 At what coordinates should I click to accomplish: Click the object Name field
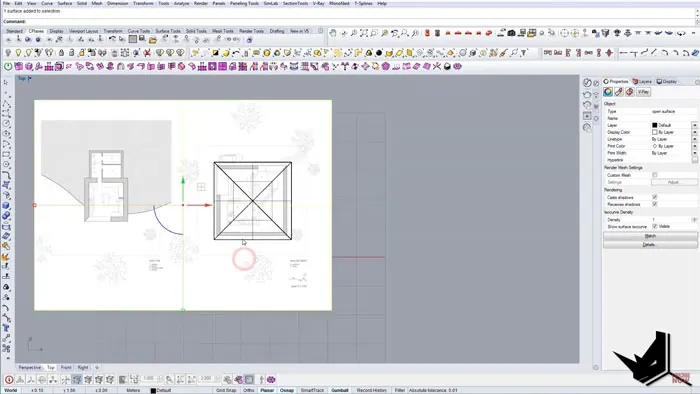coord(674,118)
